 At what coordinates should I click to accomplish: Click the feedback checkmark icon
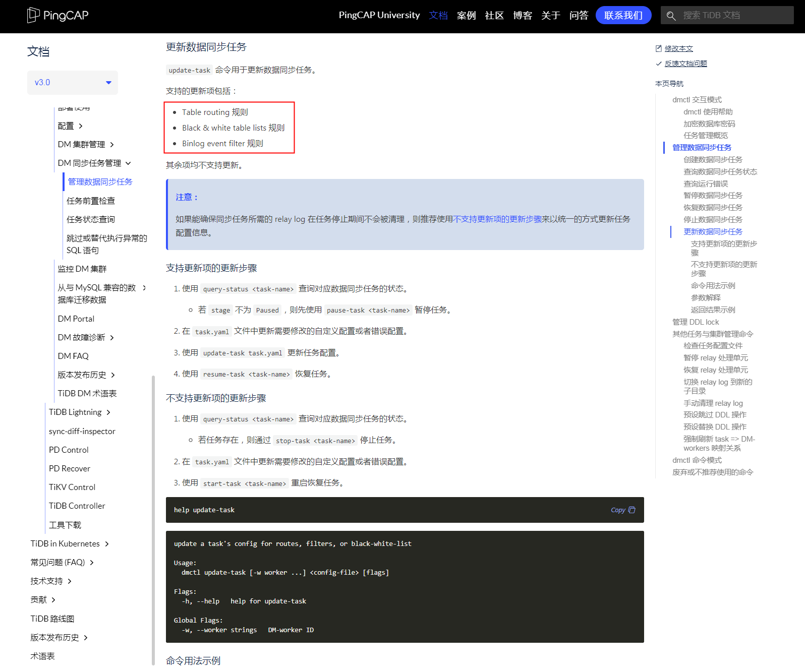pyautogui.click(x=658, y=64)
